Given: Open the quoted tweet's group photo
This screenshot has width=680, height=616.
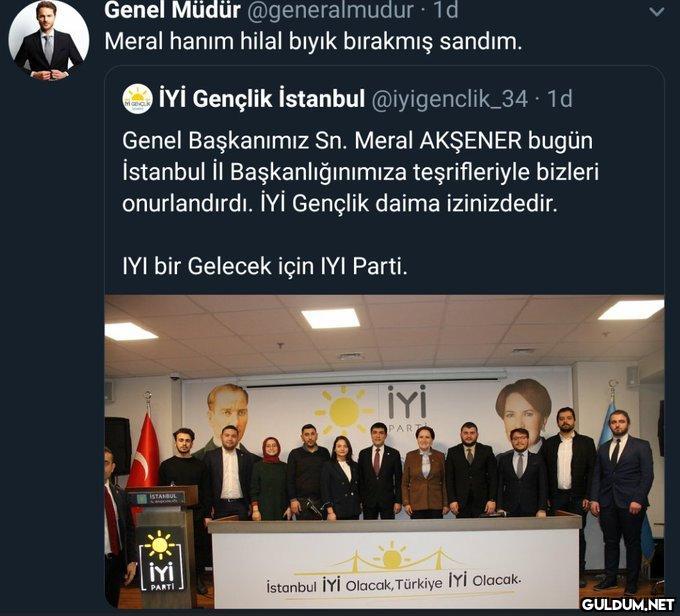Looking at the screenshot, I should point(384,451).
